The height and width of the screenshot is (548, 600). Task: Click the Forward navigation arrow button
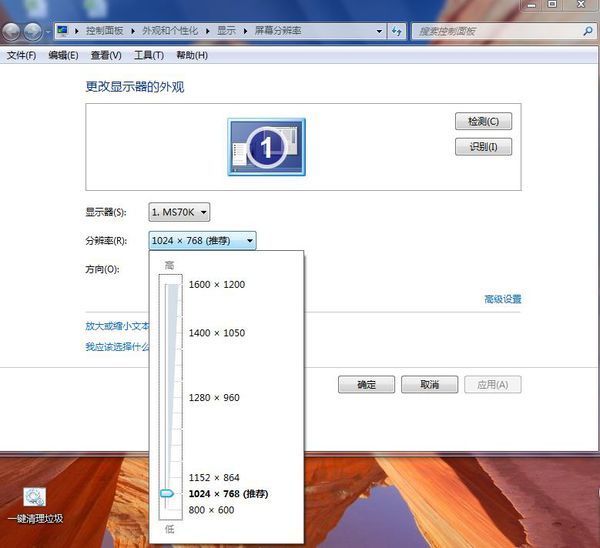point(33,31)
